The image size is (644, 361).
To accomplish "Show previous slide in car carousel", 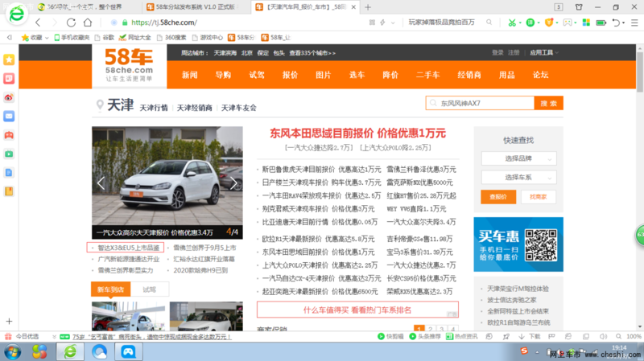I will click(101, 183).
